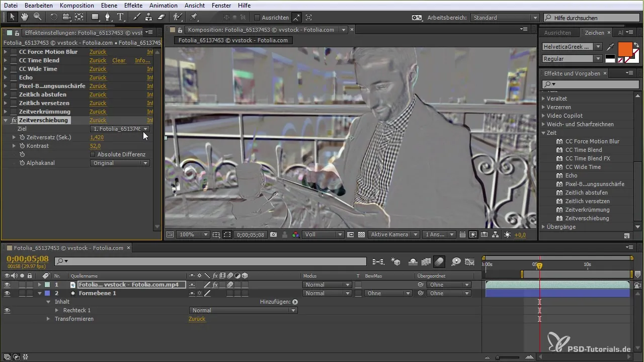Click Zurück next to Transformieren
The width and height of the screenshot is (644, 362).
[197, 319]
